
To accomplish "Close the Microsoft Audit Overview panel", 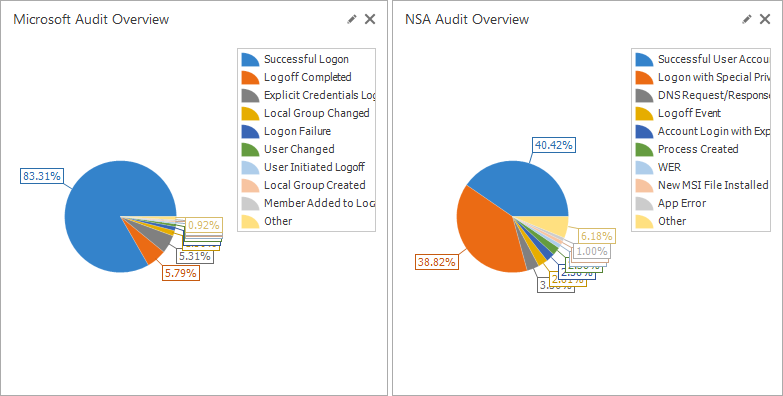I will [x=370, y=19].
